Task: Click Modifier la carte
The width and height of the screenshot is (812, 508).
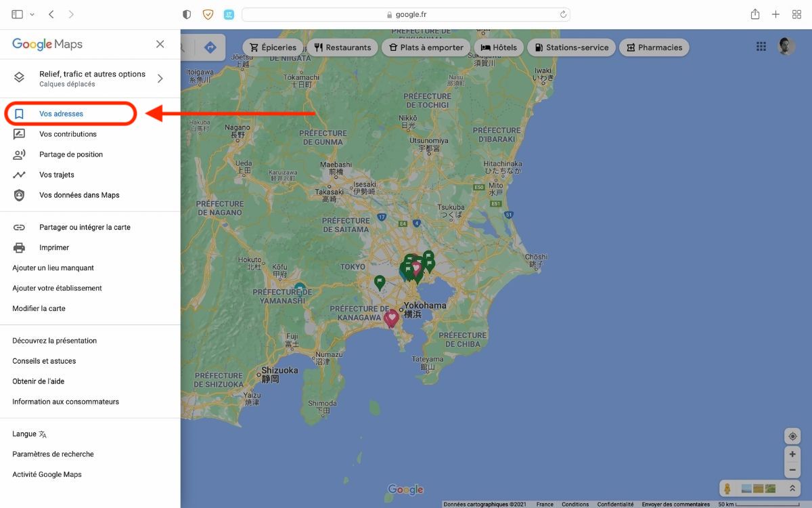Action: [x=39, y=309]
